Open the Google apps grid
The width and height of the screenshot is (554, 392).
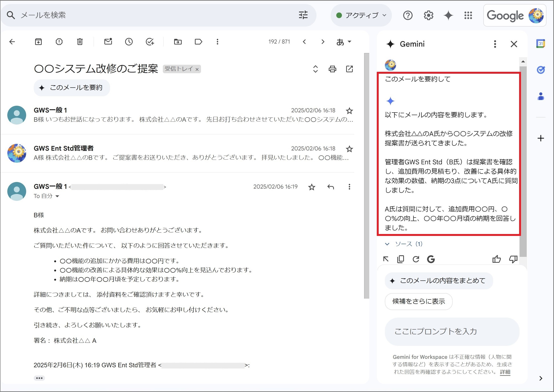click(468, 16)
